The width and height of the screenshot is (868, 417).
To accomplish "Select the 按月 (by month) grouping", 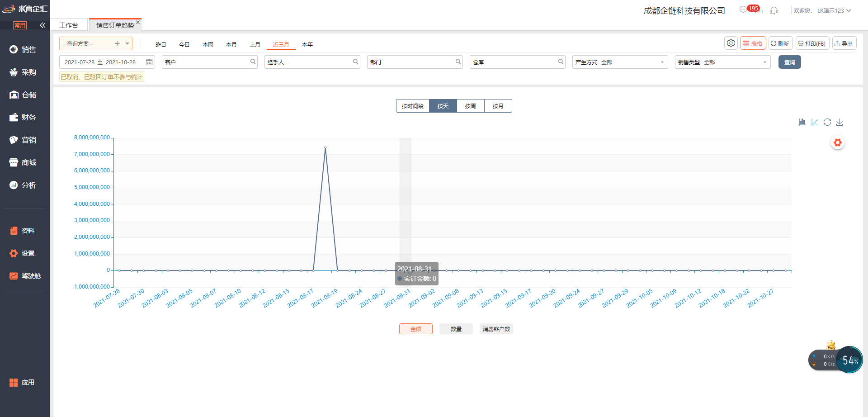I will click(498, 106).
